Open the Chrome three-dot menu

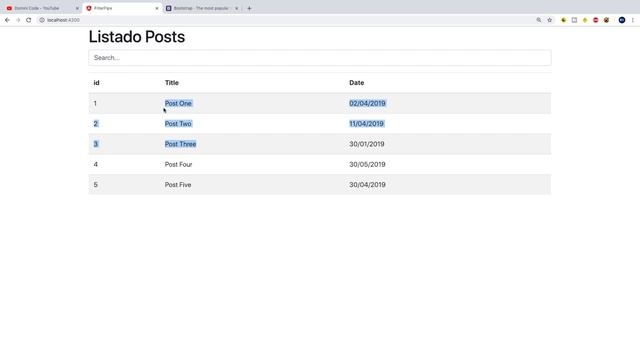(633, 20)
